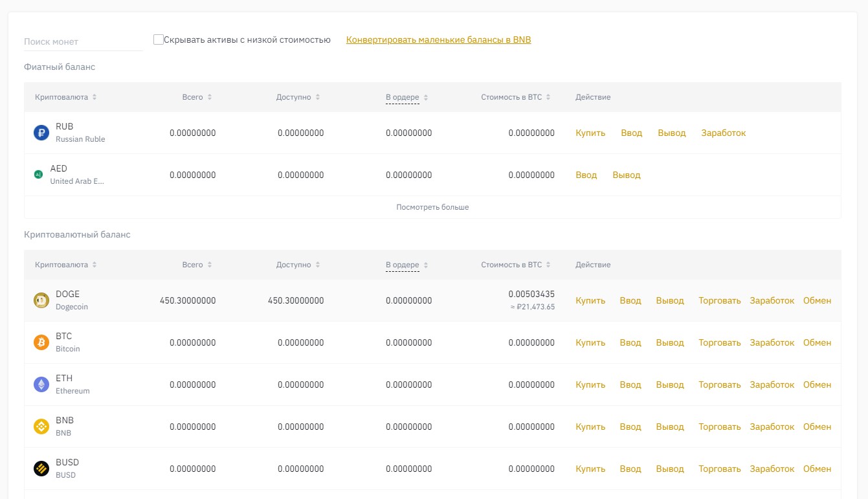Click Заработок in the ETH row
The height and width of the screenshot is (499, 868).
click(x=772, y=384)
